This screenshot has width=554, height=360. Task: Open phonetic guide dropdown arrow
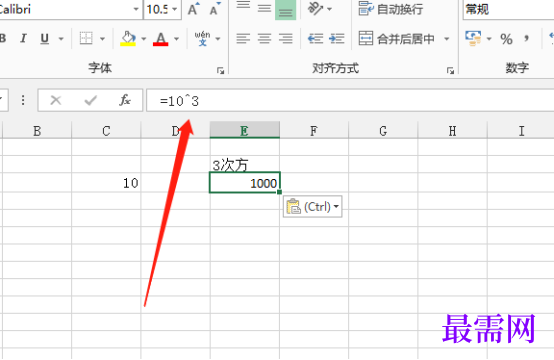pos(218,39)
